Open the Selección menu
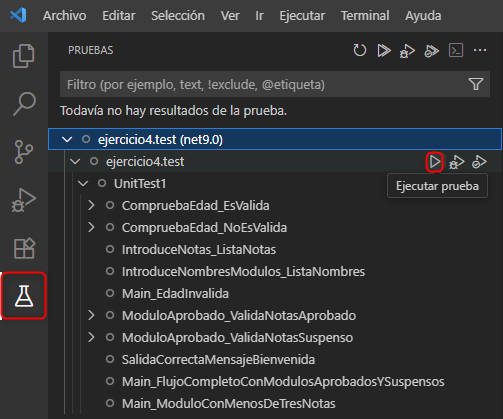 [178, 16]
